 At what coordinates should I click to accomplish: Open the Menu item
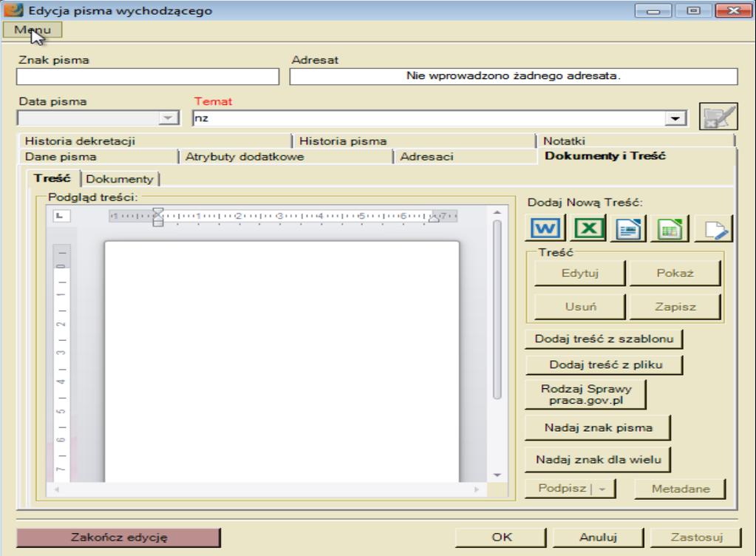tap(33, 30)
